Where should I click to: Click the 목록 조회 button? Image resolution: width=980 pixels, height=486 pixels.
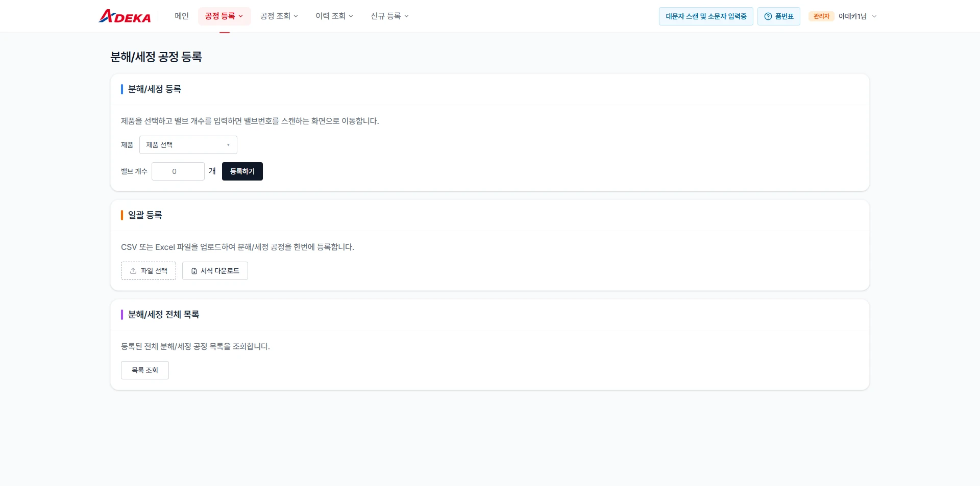click(145, 370)
